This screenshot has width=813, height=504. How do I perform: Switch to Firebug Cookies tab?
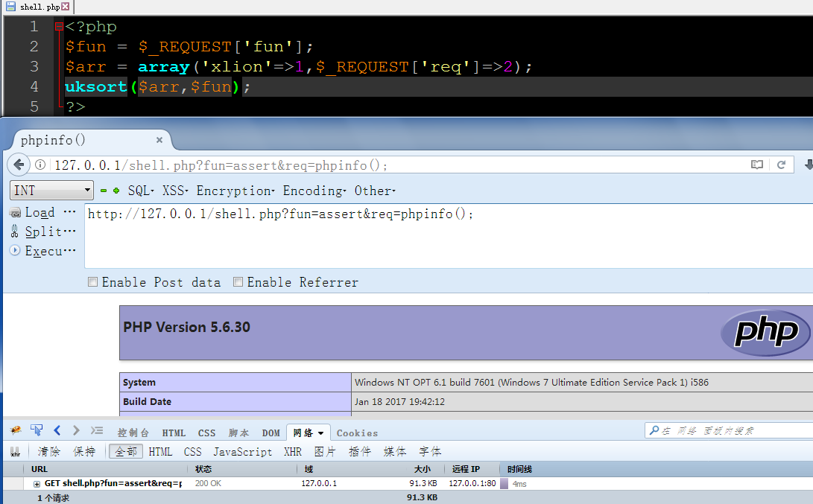coord(357,433)
